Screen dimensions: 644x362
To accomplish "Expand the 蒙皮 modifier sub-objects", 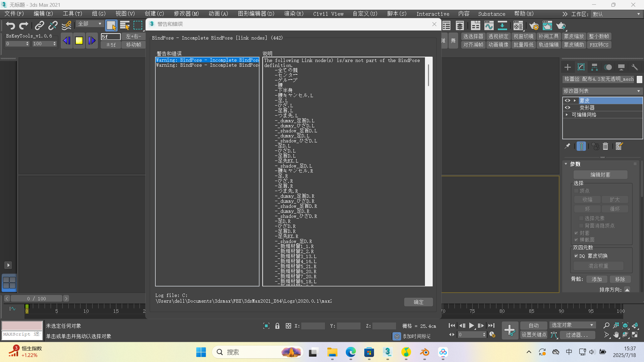I will pos(575,101).
